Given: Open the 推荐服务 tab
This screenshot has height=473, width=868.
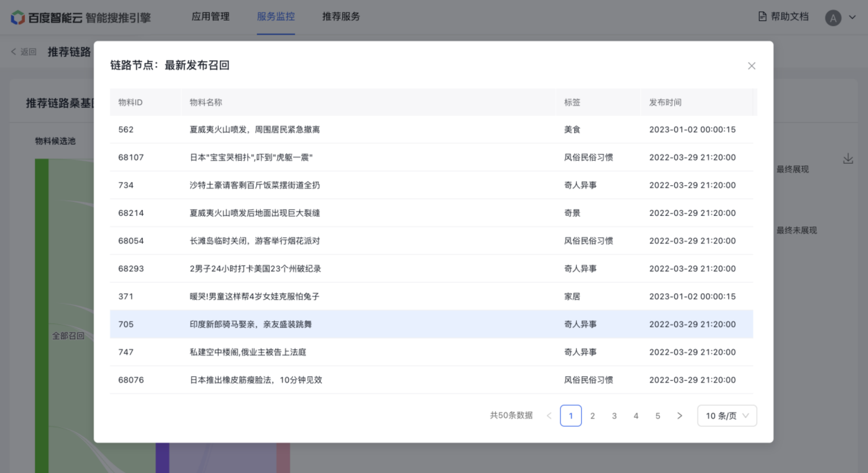Looking at the screenshot, I should pos(341,17).
